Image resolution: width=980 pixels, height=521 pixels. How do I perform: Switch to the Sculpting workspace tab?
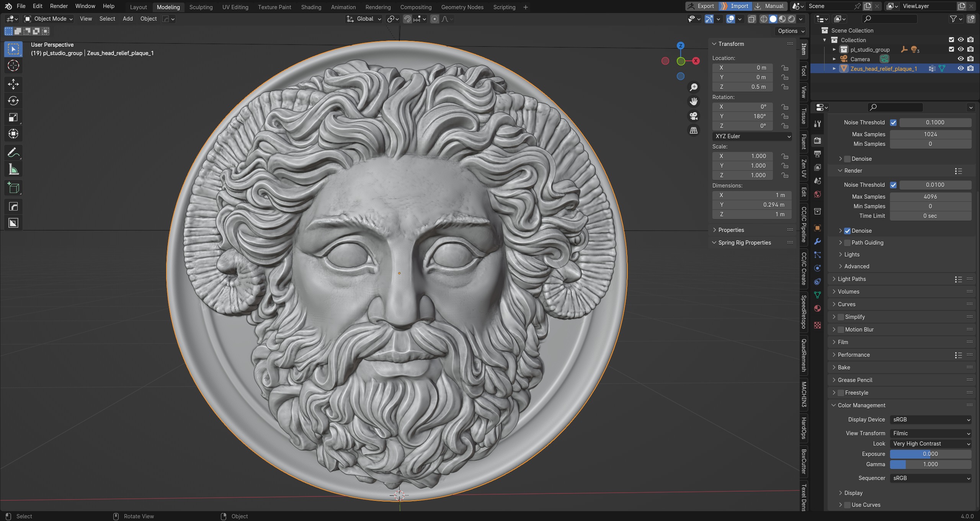201,7
